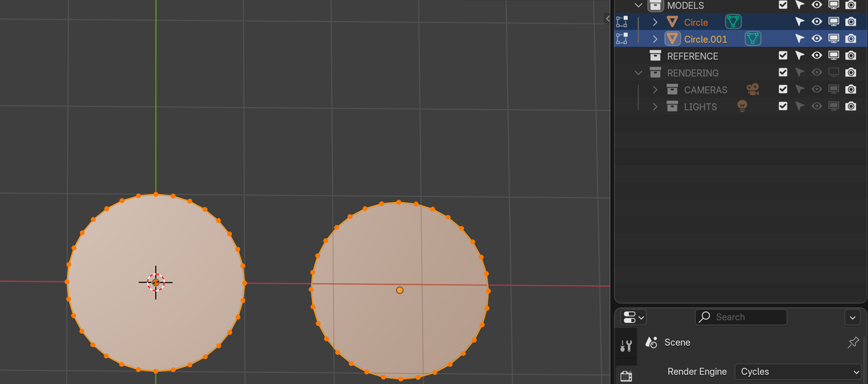Click the properties Search field
868x384 pixels.
point(741,317)
